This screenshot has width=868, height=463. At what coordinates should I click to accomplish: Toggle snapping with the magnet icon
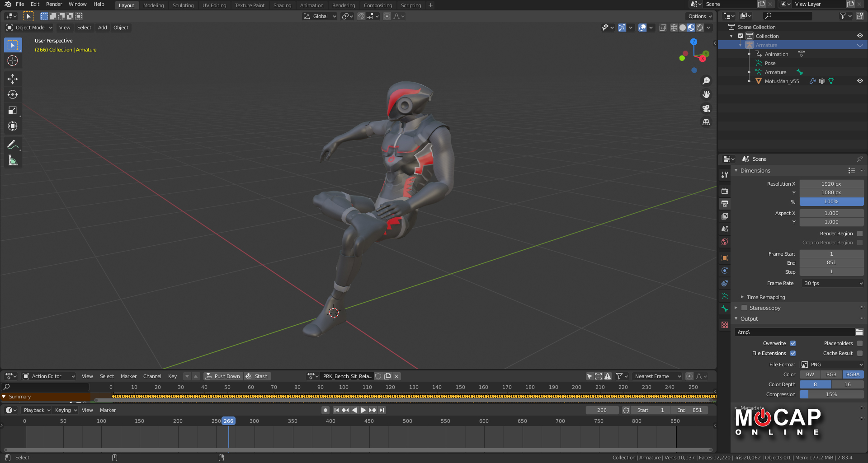click(361, 16)
